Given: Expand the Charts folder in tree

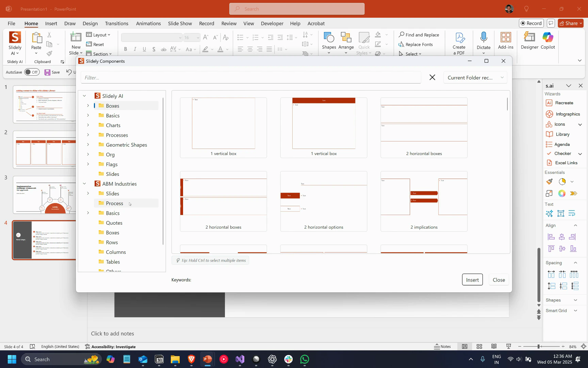Looking at the screenshot, I should tap(88, 125).
